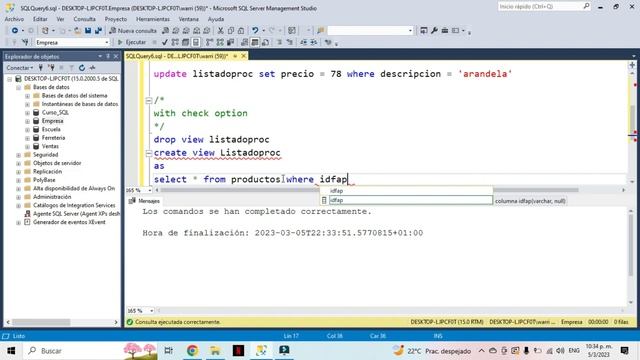The height and width of the screenshot is (360, 640).
Task: Click the Nueva consulta button
Action: point(133,31)
